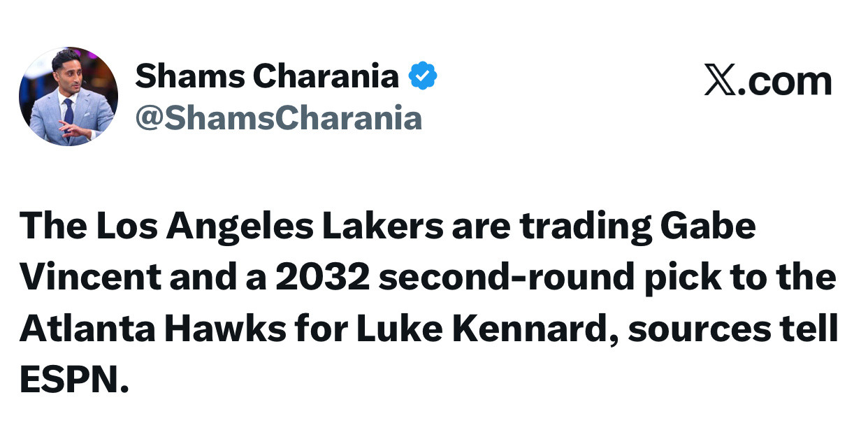This screenshot has height=437, width=868.
Task: Click the Shams Charania display name
Action: 266,76
